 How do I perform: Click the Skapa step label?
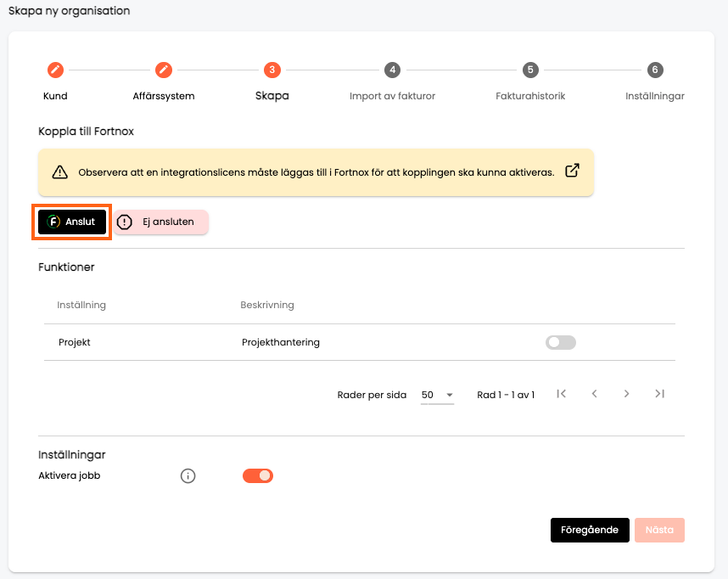[272, 96]
